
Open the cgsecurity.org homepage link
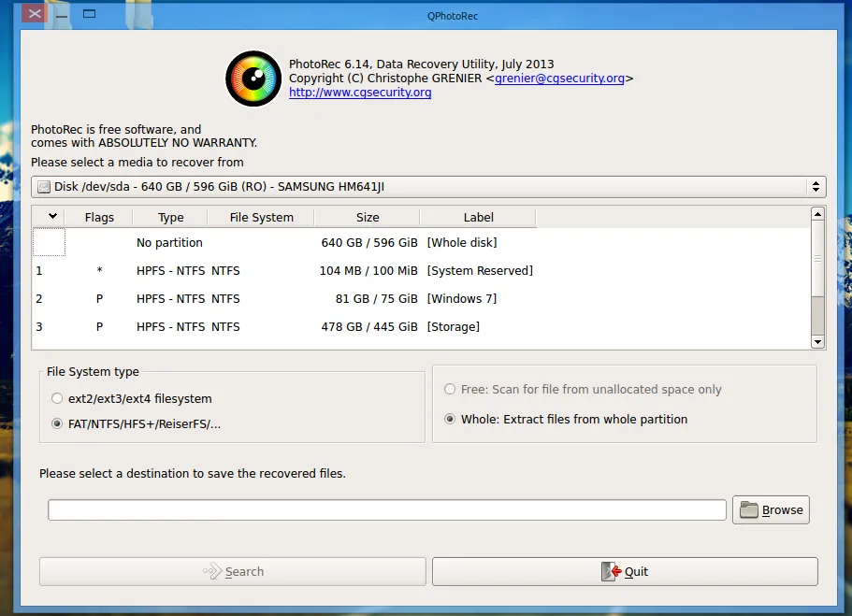[359, 92]
